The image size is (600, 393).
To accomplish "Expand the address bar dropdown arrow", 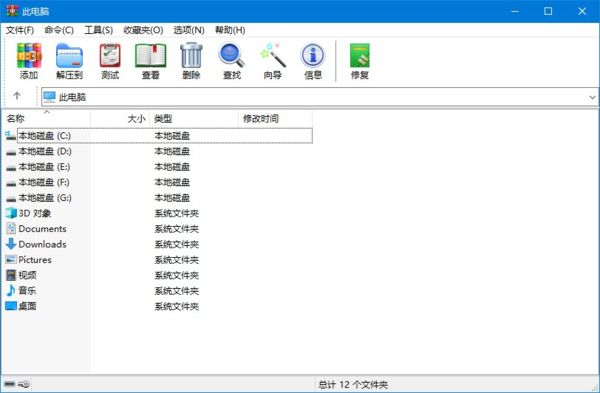I will (x=592, y=97).
